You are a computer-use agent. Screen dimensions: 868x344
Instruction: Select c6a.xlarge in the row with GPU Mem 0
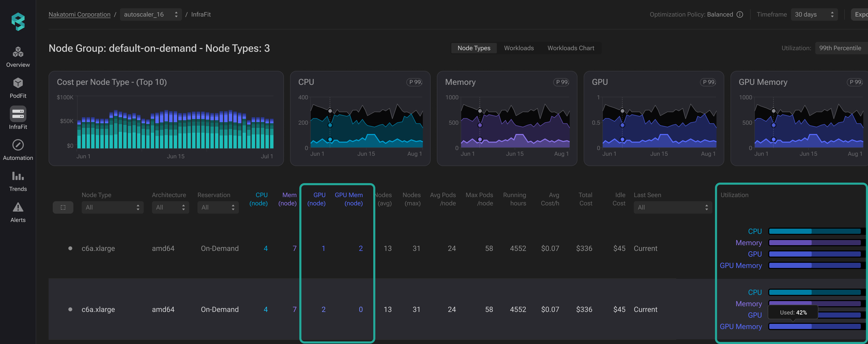click(x=98, y=310)
